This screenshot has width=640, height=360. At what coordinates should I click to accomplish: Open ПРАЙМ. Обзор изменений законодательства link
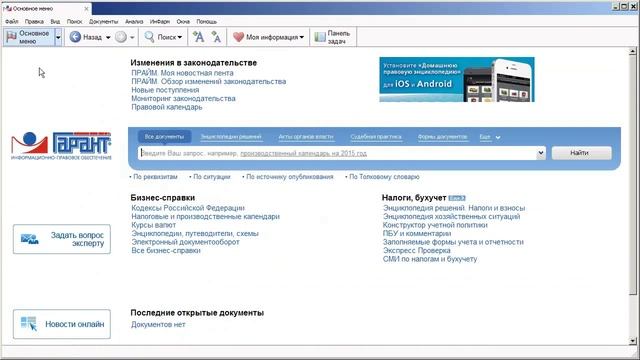[209, 82]
